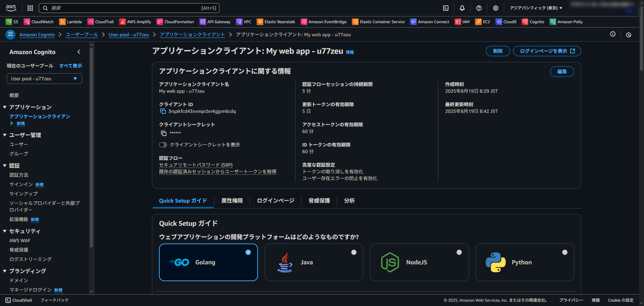Copy the client secret
Image resolution: width=644 pixels, height=306 pixels.
pos(164,133)
